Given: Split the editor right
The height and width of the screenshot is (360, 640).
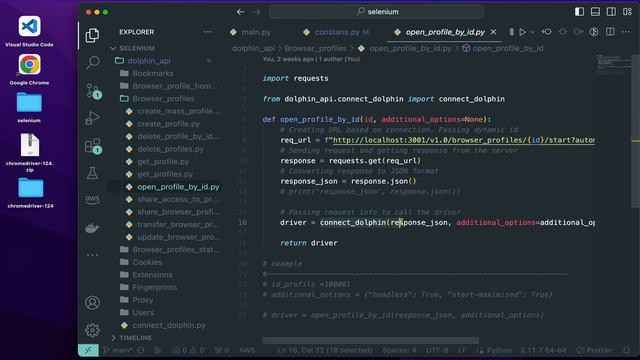Looking at the screenshot, I should (x=610, y=32).
